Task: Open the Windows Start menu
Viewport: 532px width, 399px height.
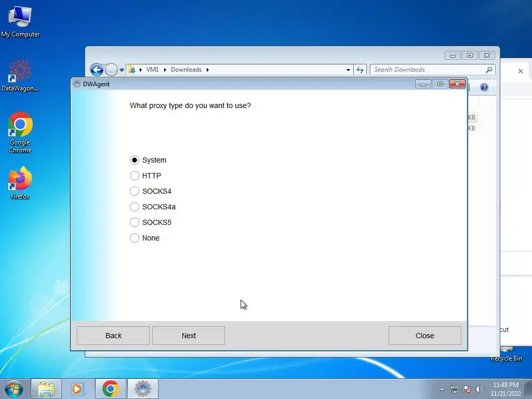Action: coord(14,389)
